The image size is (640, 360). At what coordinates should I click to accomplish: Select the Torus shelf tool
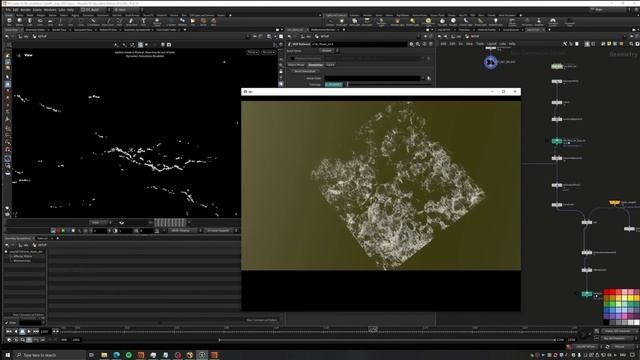(40, 21)
